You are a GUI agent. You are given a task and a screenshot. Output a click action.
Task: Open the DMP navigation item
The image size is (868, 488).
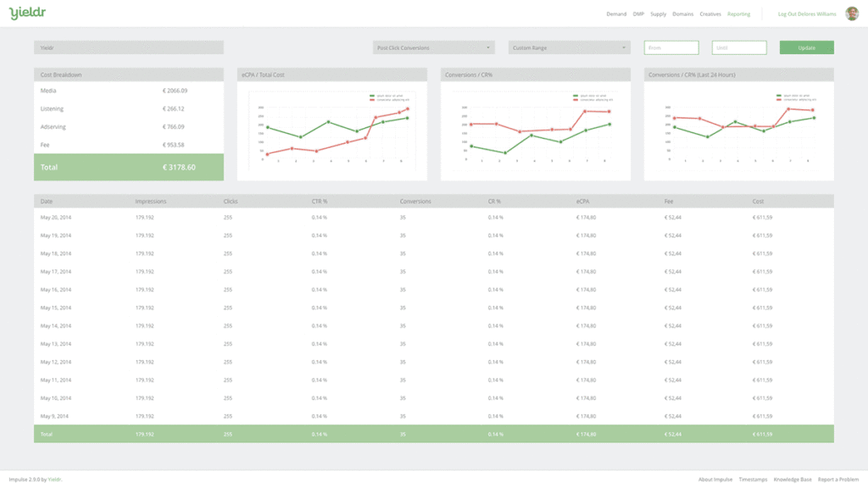tap(638, 14)
